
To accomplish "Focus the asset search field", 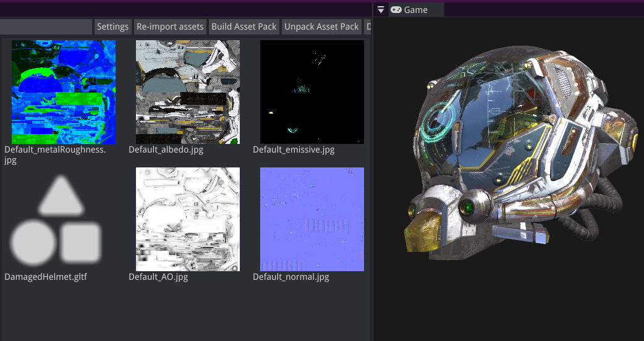I will click(x=46, y=27).
